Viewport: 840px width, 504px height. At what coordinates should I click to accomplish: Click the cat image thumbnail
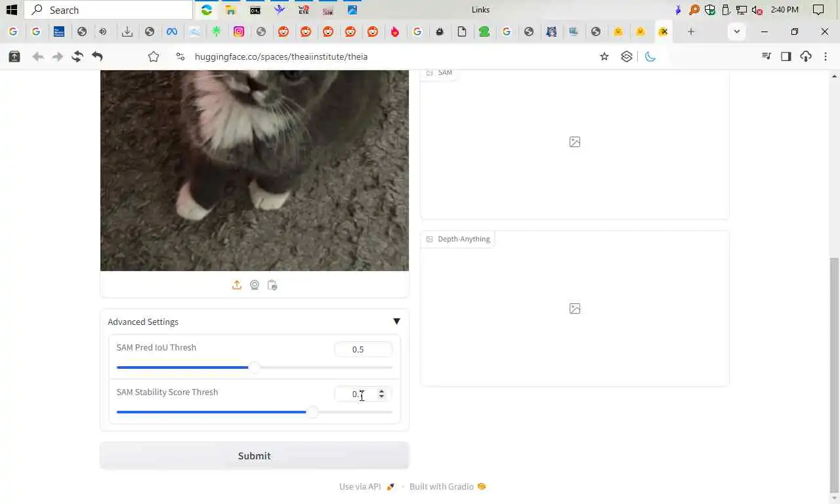point(255,171)
